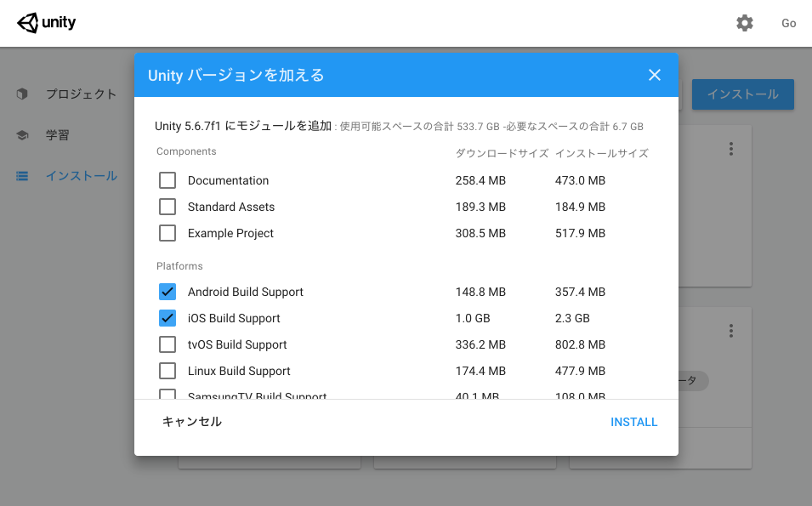The width and height of the screenshot is (812, 506).
Task: Click キャンセル to dismiss dialog
Action: [x=192, y=422]
